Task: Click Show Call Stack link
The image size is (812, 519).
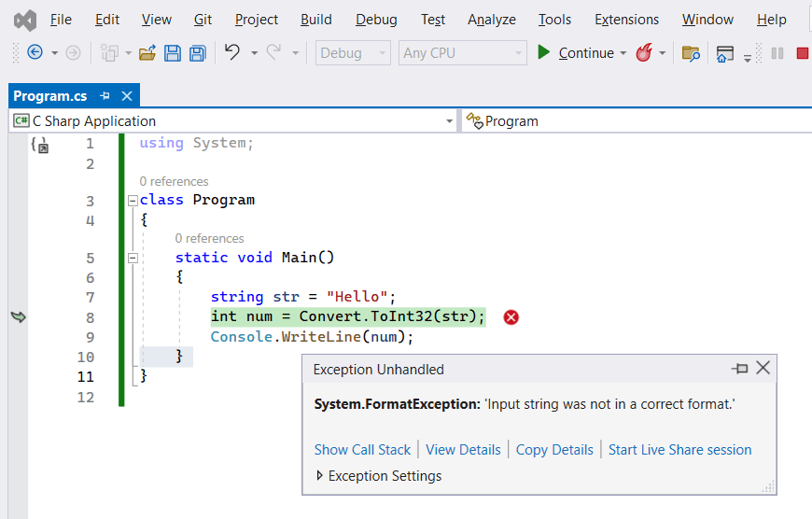Action: pyautogui.click(x=362, y=450)
